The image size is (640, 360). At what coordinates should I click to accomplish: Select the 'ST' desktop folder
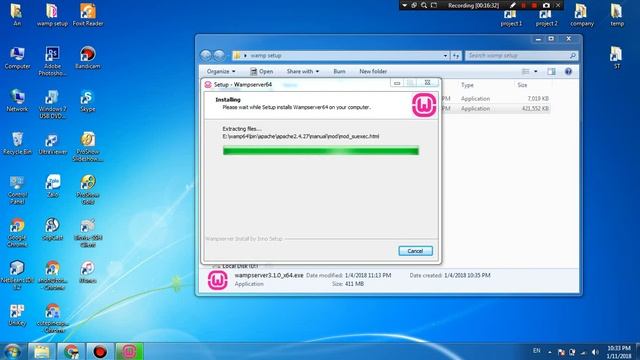pos(616,58)
